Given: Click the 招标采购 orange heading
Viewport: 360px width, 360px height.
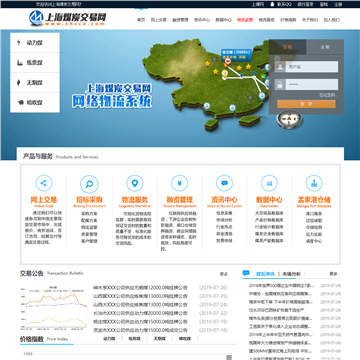Looking at the screenshot, I should (89, 200).
